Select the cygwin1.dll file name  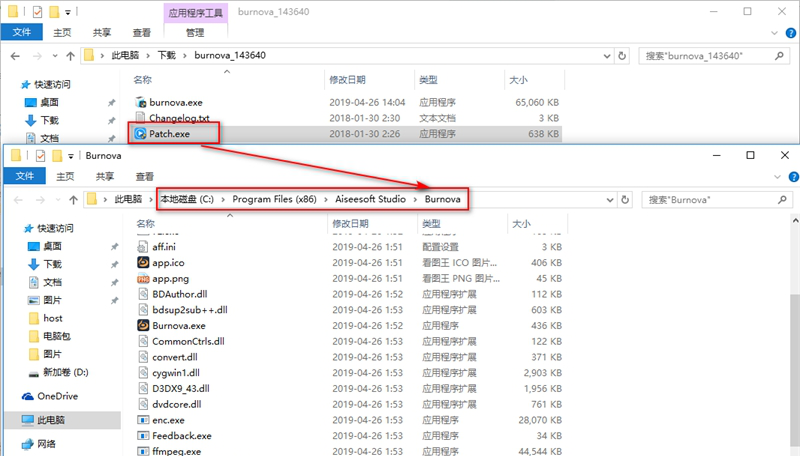tap(176, 372)
